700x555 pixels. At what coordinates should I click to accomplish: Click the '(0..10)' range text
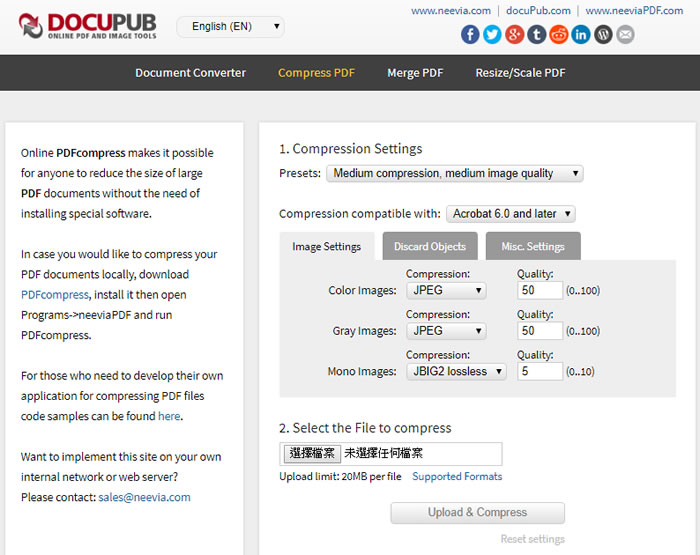pyautogui.click(x=580, y=372)
